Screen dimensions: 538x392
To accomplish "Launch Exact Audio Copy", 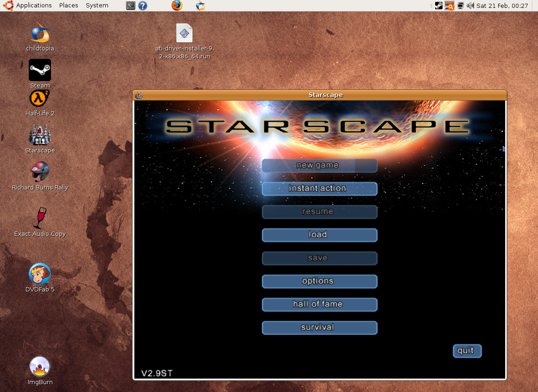I will 40,218.
